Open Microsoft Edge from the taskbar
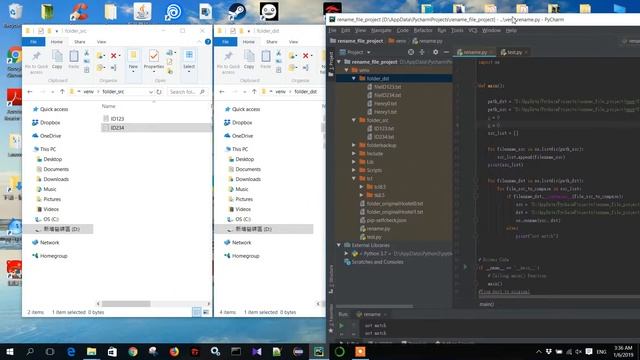This screenshot has width=640, height=360. tap(71, 351)
